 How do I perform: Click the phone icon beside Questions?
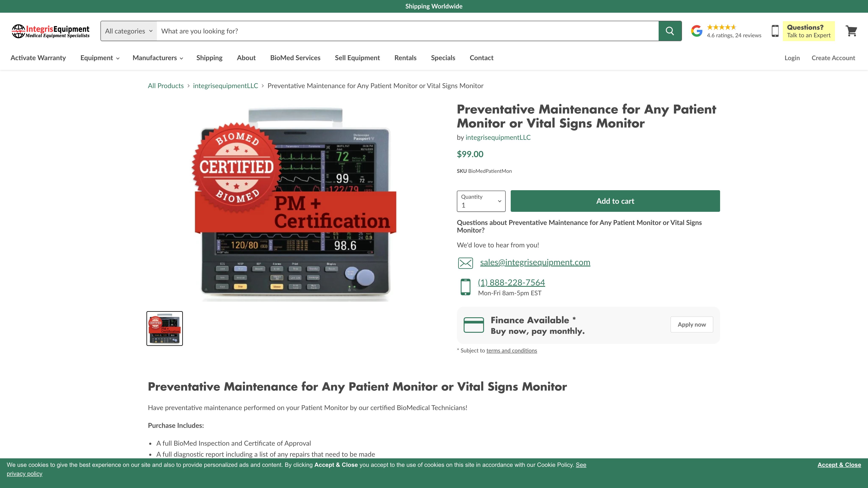pyautogui.click(x=775, y=31)
